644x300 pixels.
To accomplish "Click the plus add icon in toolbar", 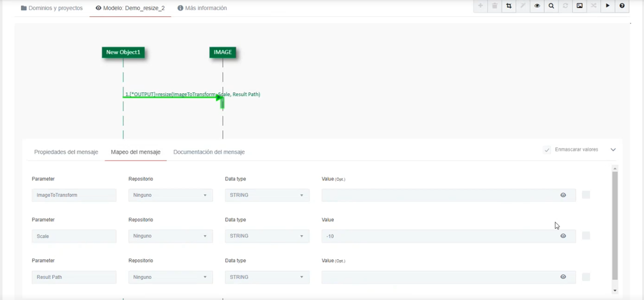I will click(x=480, y=6).
